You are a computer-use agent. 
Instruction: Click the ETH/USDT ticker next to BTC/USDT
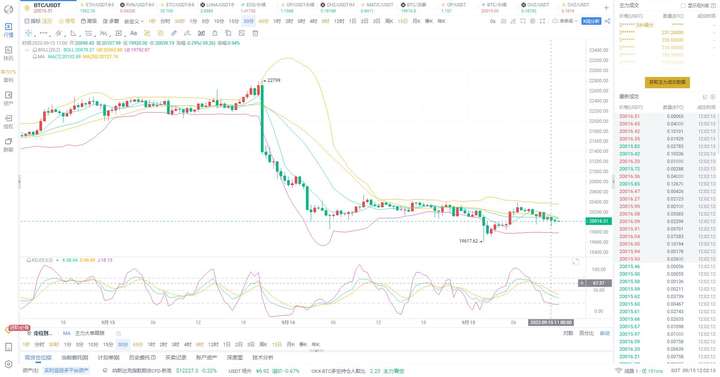point(97,7)
